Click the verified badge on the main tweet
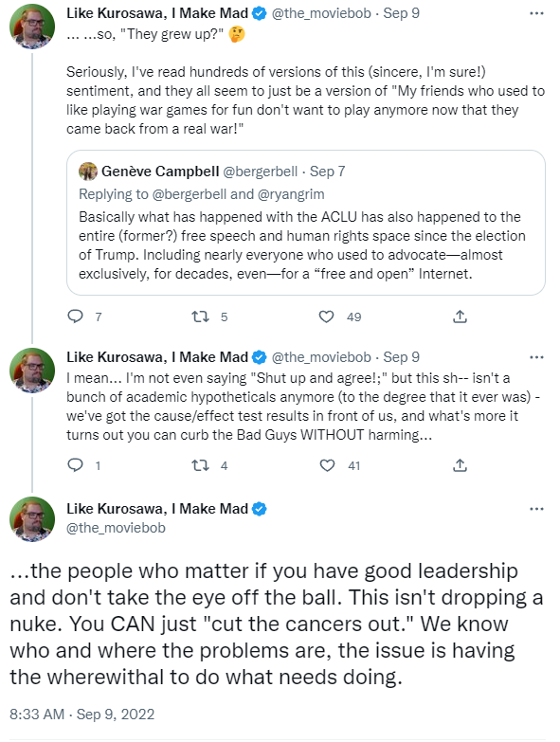 click(x=260, y=509)
